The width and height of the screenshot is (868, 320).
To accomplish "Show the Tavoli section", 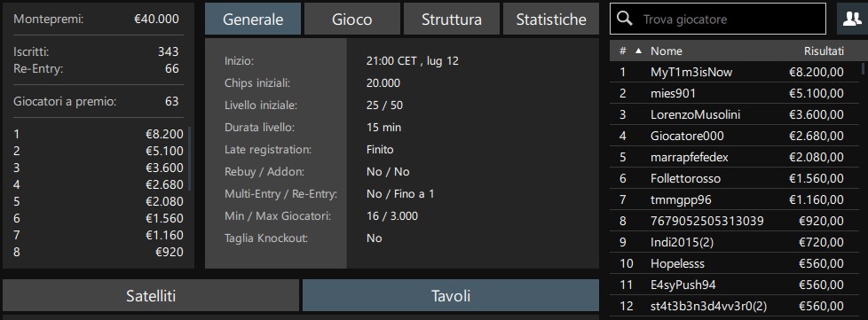I will pos(451,296).
